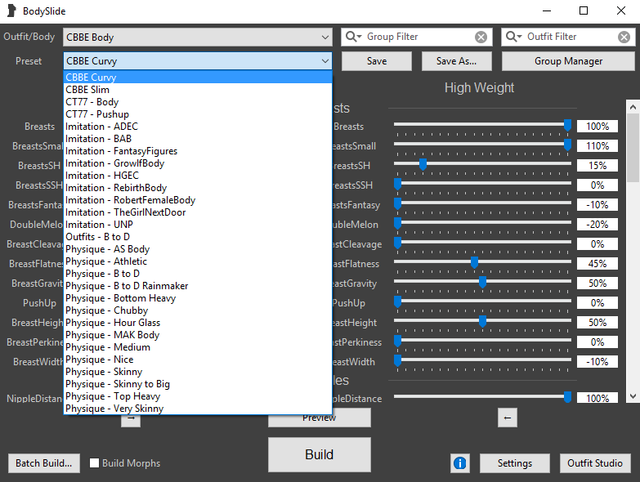This screenshot has height=482, width=640.
Task: Pick the Imitation - ADEC preset
Action: (198, 126)
